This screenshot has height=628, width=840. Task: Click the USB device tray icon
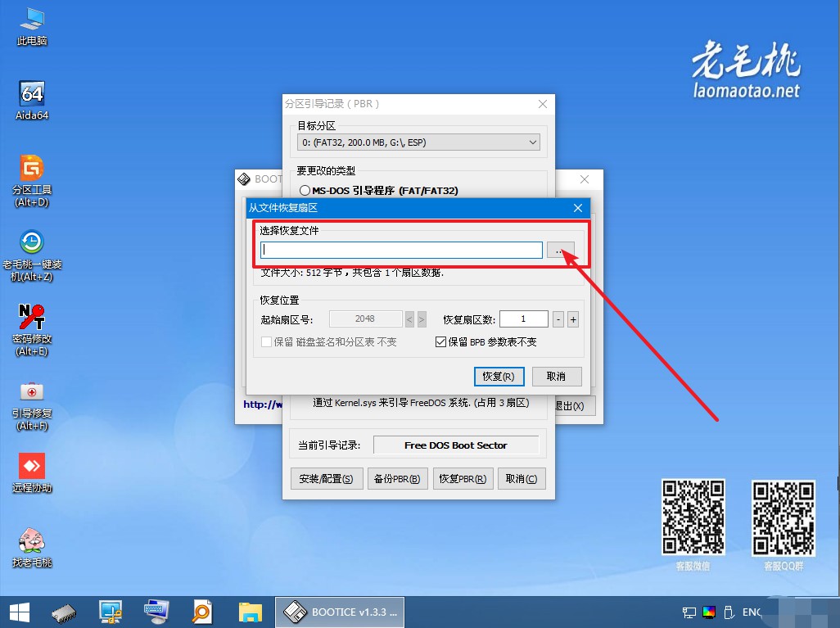coord(729,612)
